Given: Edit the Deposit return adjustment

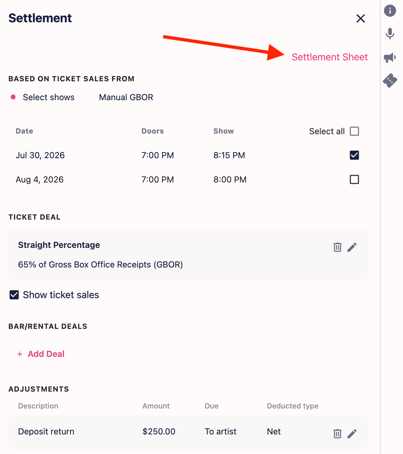Looking at the screenshot, I should point(352,433).
